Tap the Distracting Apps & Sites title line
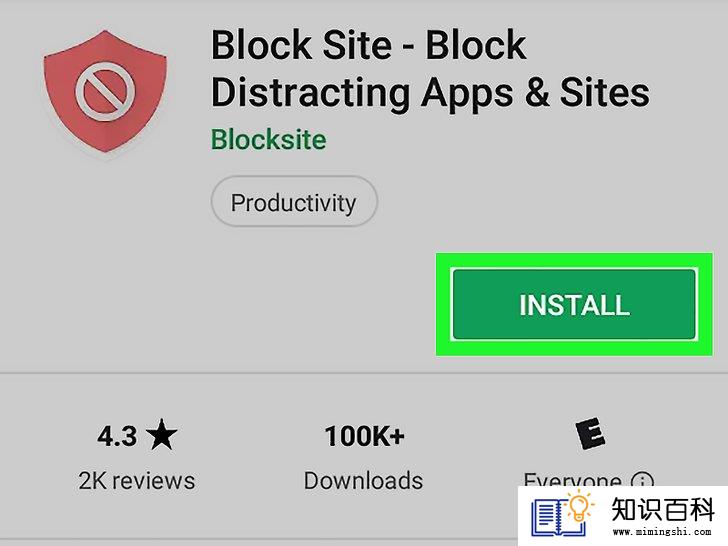This screenshot has width=728, height=546. [x=430, y=92]
